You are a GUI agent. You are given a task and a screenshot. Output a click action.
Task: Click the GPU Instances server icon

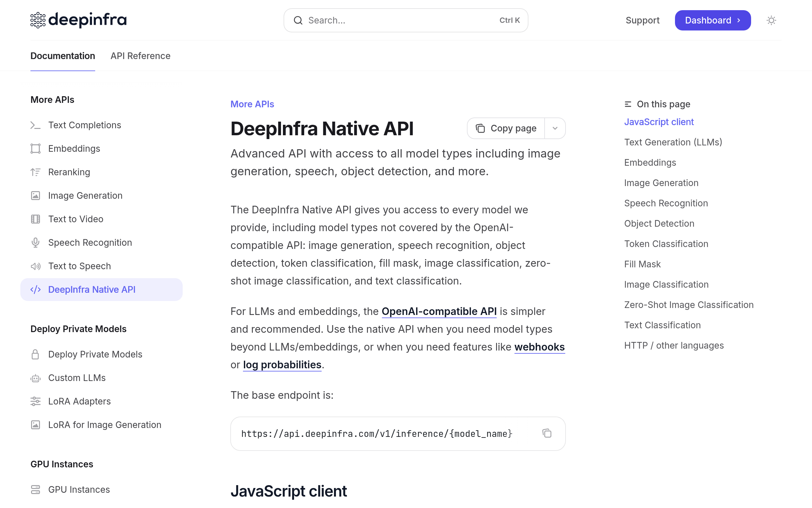[x=35, y=490]
